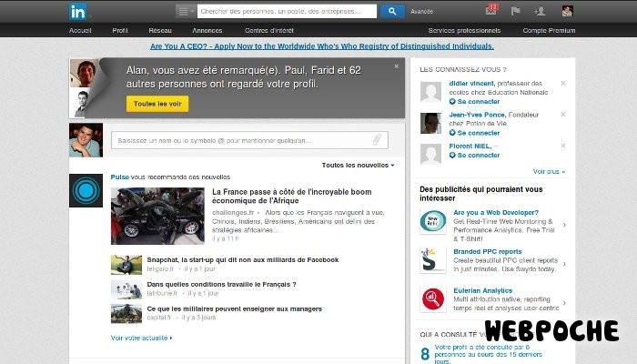This screenshot has height=364, width=637.
Task: Open Jean-Yves Ponce's profile link
Action: (x=478, y=115)
